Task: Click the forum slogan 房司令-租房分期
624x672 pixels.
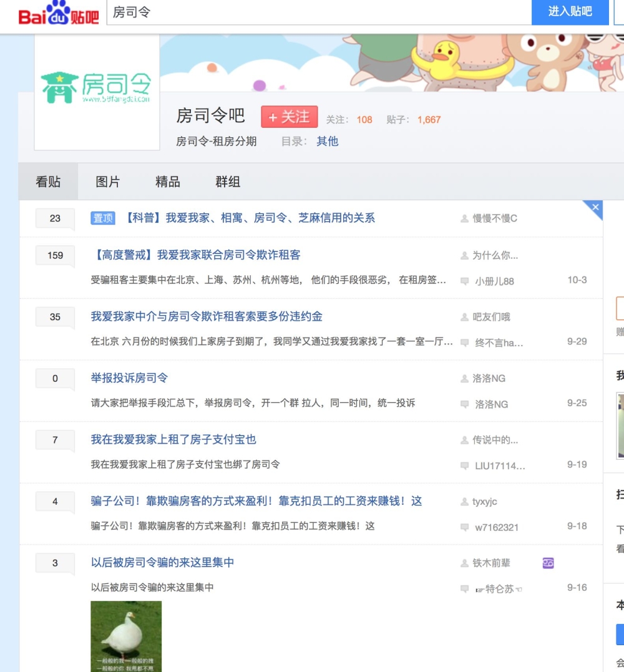Action: coord(217,142)
